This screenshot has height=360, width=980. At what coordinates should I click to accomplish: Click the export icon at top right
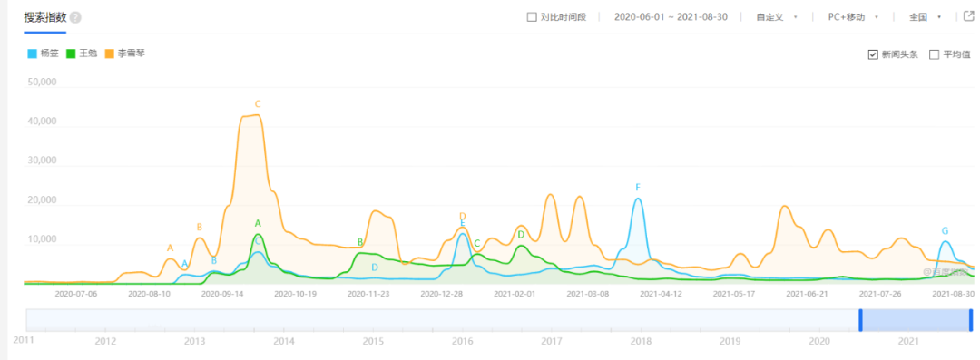969,16
